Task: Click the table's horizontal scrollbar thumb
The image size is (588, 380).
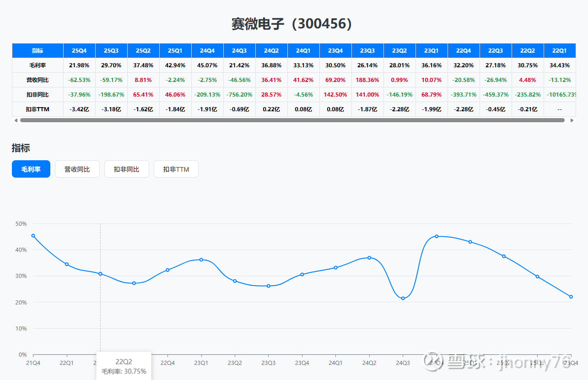Action: (292, 120)
